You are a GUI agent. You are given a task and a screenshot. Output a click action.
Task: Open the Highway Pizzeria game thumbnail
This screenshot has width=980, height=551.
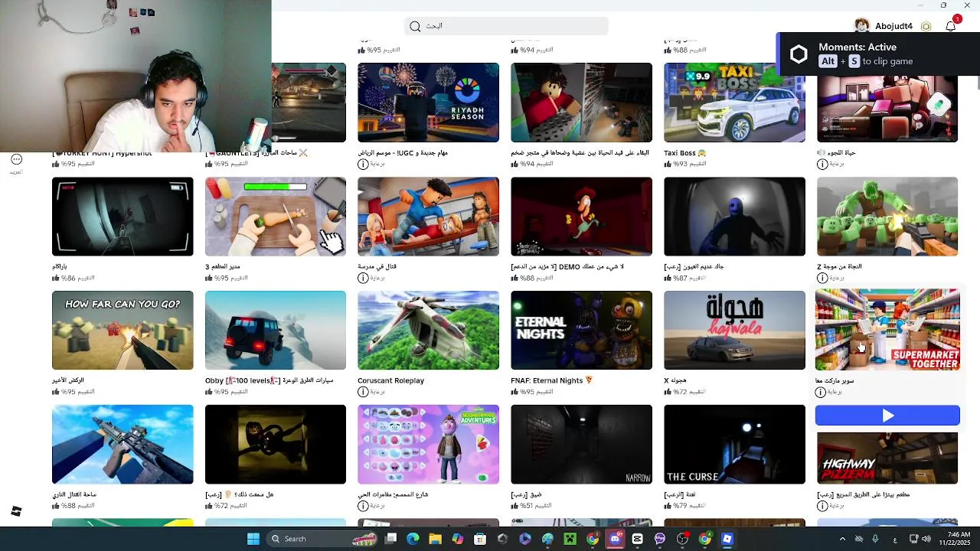pos(887,458)
